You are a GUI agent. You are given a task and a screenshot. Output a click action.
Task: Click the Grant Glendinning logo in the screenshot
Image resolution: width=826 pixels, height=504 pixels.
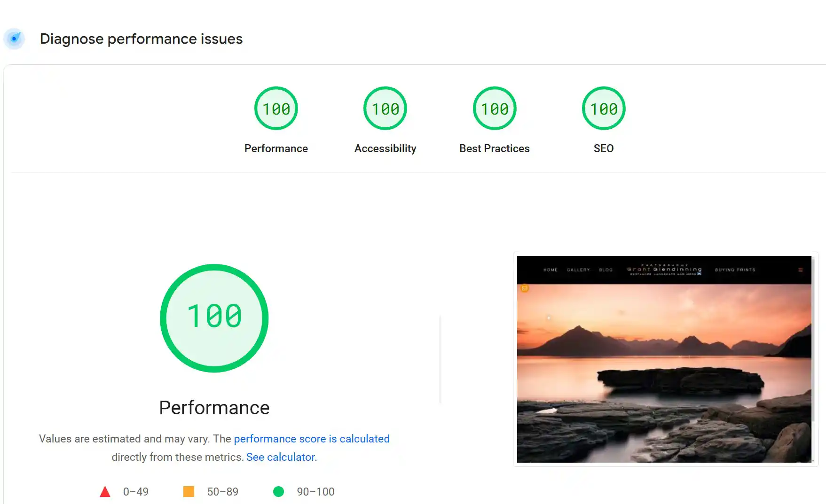point(664,270)
